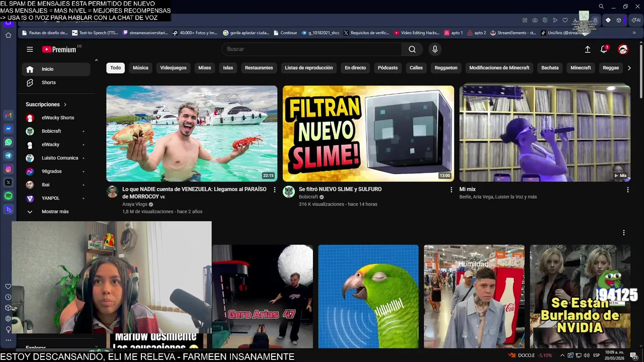
Task: Collapse sidebar with the up caret
Action: (96, 61)
